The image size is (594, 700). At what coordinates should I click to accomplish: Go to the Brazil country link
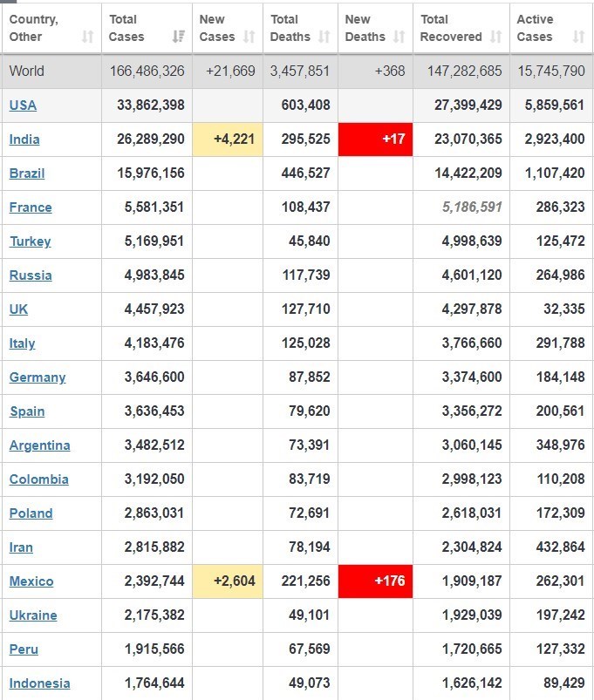click(x=27, y=173)
